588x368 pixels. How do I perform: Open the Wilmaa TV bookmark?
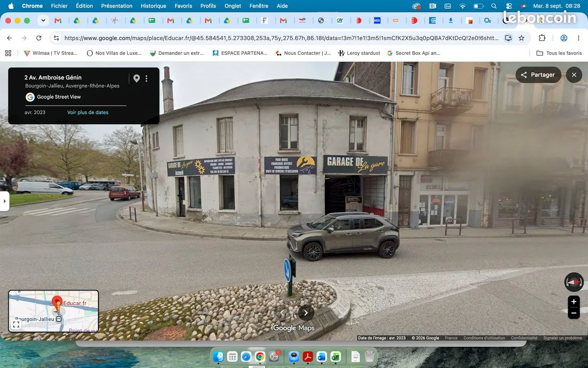click(50, 53)
